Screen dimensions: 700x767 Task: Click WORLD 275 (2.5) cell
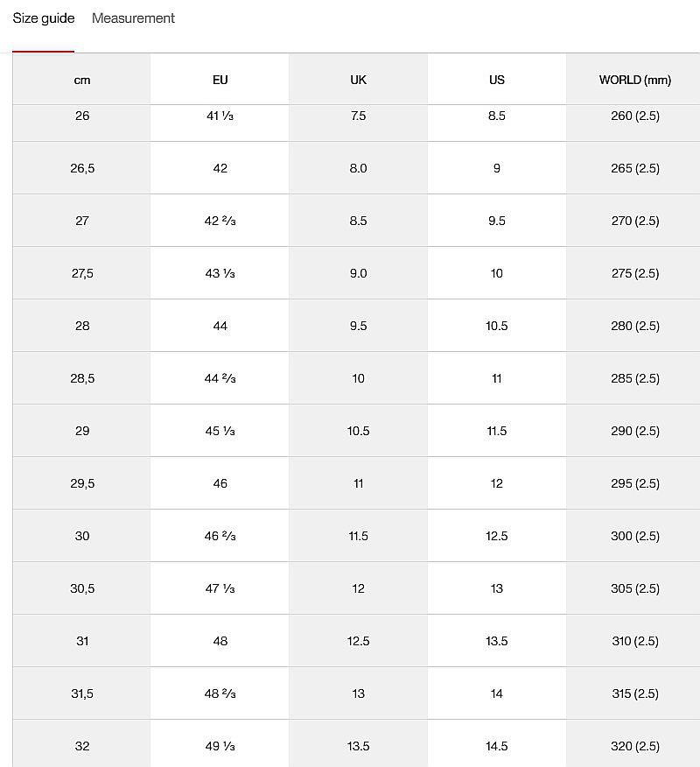tap(634, 273)
